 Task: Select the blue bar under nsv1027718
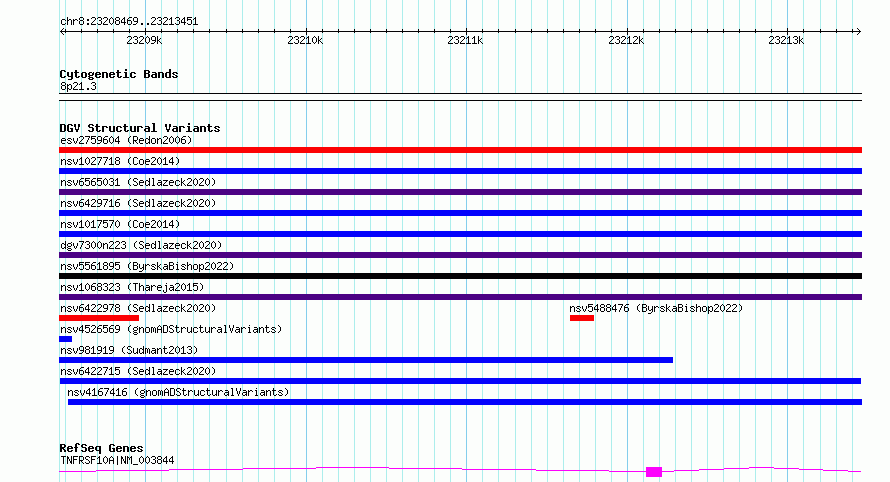[460, 171]
